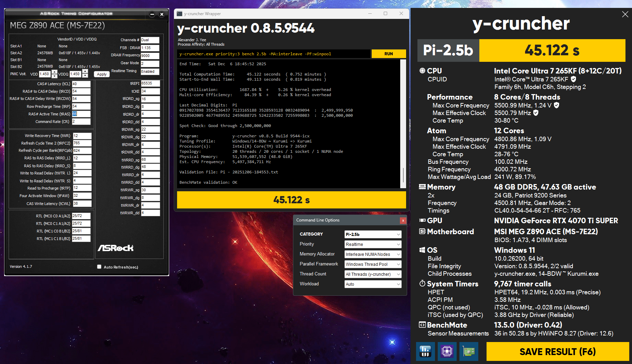632x364 pixels.
Task: Expand the Parallel Framework dropdown
Action: [x=373, y=264]
